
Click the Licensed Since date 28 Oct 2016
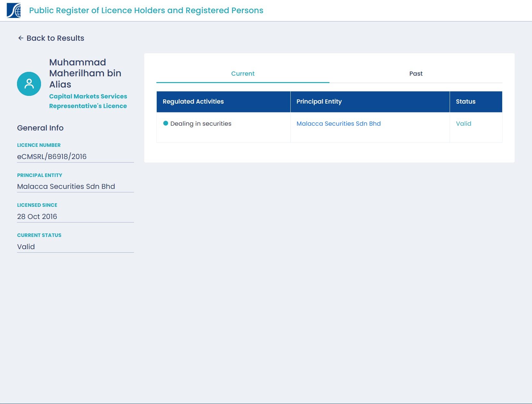(37, 217)
